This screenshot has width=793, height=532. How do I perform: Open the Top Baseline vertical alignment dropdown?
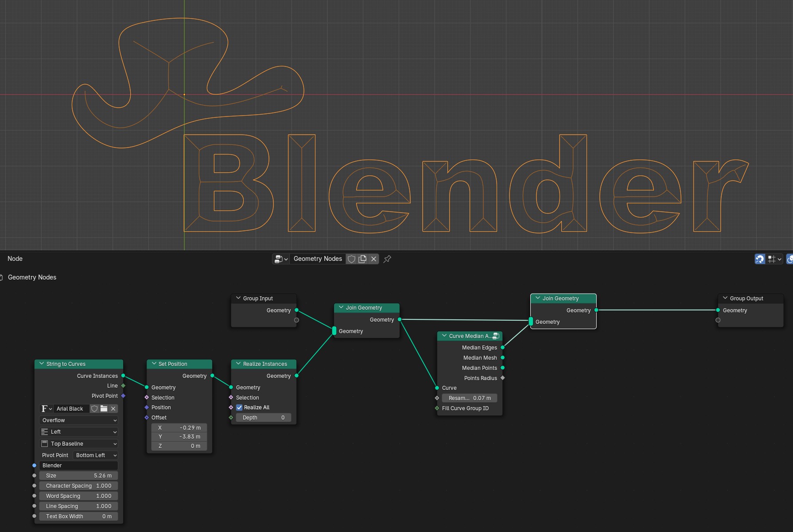click(x=79, y=444)
